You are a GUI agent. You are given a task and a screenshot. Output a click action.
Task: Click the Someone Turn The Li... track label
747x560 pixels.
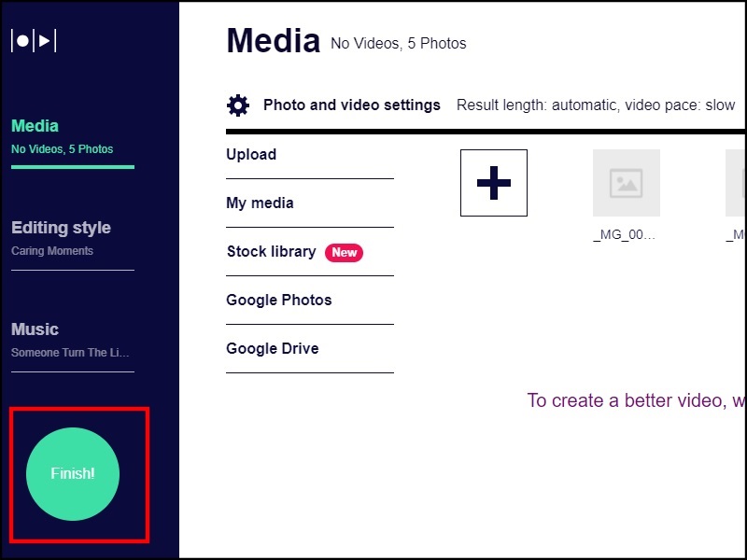[x=70, y=353]
